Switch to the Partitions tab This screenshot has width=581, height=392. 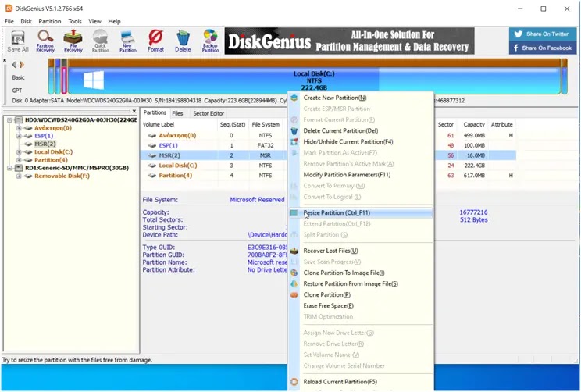point(155,112)
